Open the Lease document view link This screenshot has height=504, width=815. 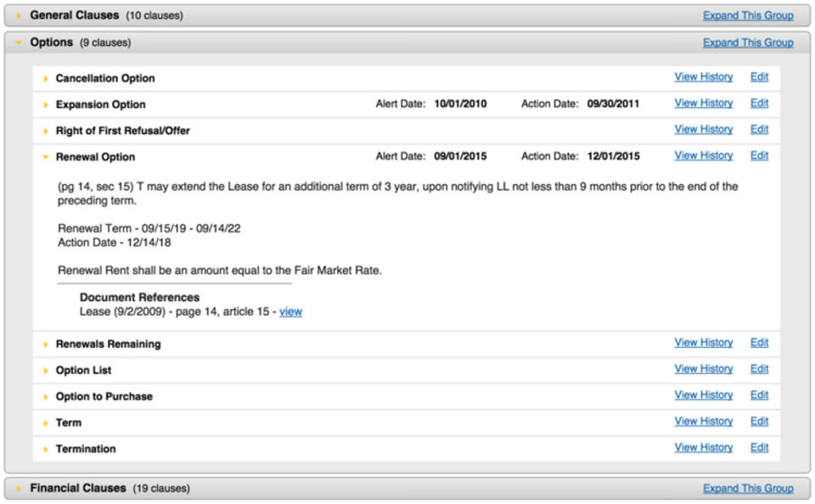pyautogui.click(x=290, y=311)
